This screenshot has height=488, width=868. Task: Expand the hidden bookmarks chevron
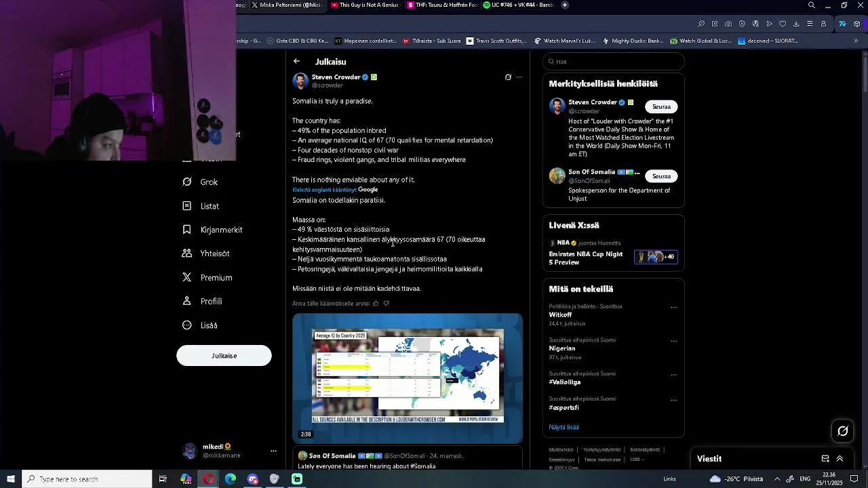tap(856, 41)
